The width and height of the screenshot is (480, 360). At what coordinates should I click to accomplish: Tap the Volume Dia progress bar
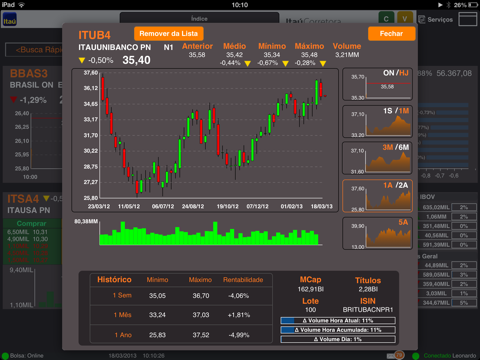338,339
